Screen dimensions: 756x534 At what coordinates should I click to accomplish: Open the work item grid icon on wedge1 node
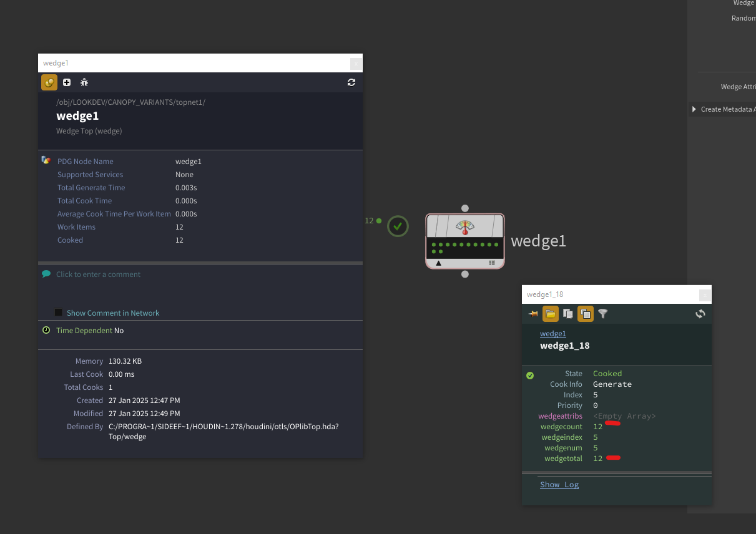[492, 263]
